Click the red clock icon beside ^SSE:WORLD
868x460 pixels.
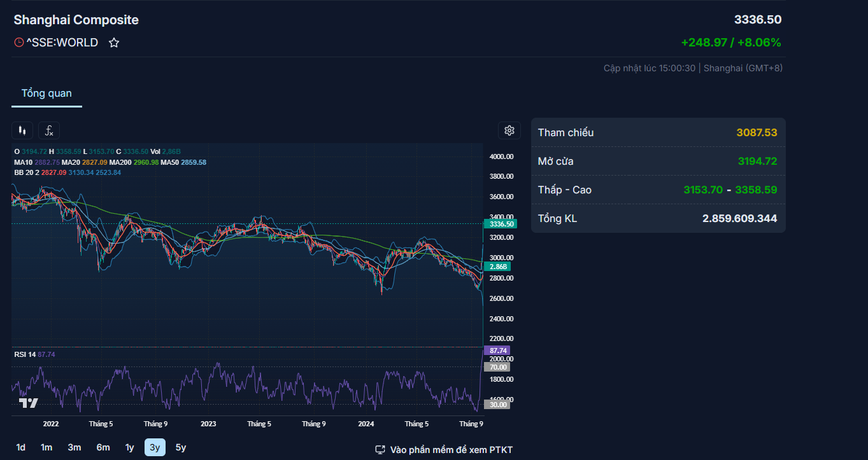[x=19, y=43]
